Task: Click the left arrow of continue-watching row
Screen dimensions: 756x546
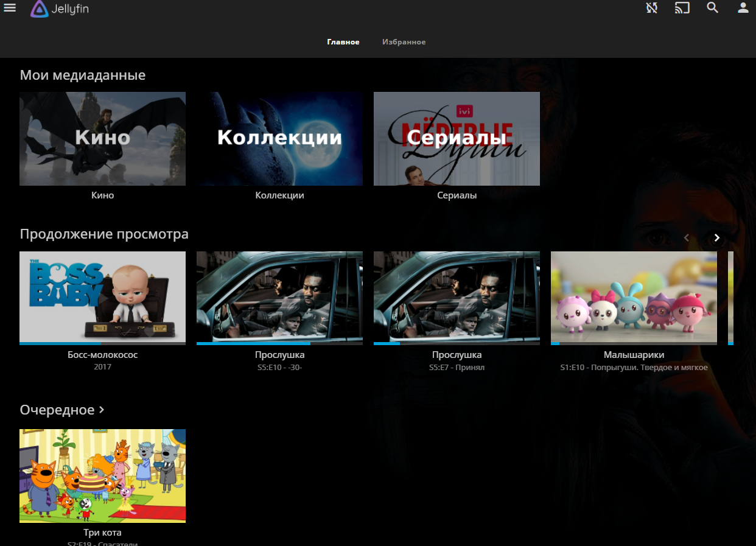Action: [x=687, y=238]
